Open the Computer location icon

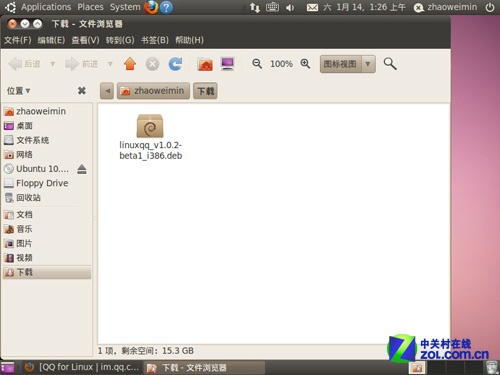[228, 64]
